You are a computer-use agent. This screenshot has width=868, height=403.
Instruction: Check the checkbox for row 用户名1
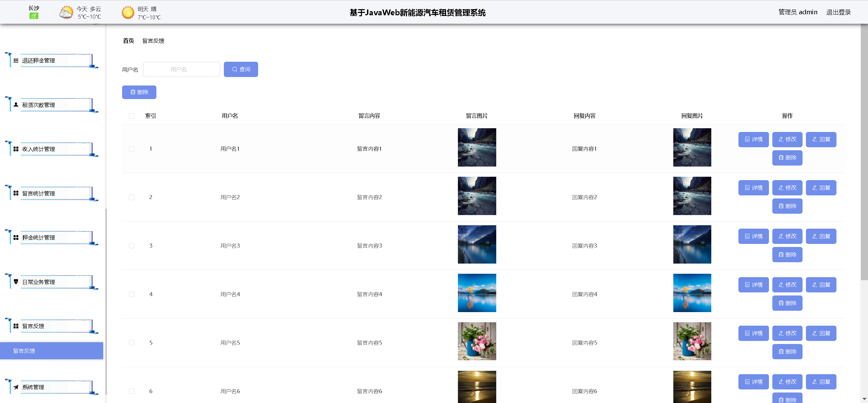132,149
